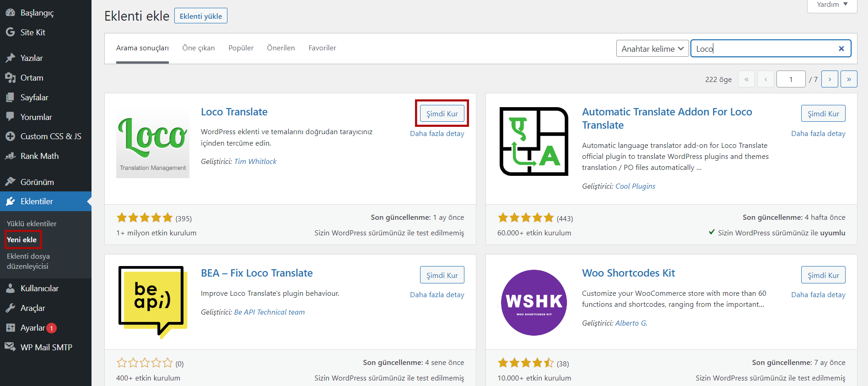Click the Kullanıcılar user icon
The width and height of the screenshot is (868, 386).
[10, 288]
